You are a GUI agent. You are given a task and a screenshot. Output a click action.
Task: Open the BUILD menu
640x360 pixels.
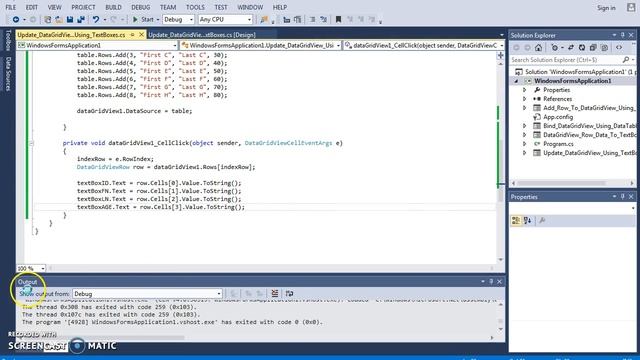113,7
